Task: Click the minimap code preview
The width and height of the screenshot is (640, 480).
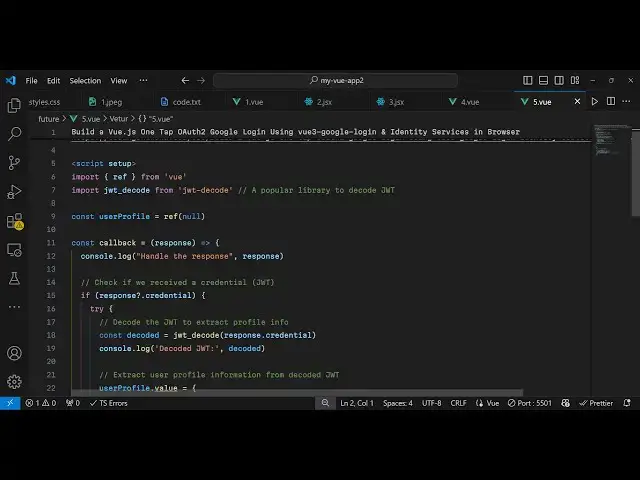Action: pyautogui.click(x=611, y=140)
